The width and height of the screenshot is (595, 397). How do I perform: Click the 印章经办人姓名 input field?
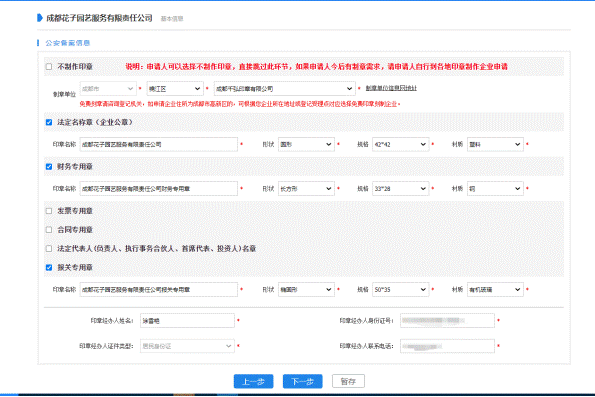[x=187, y=321]
